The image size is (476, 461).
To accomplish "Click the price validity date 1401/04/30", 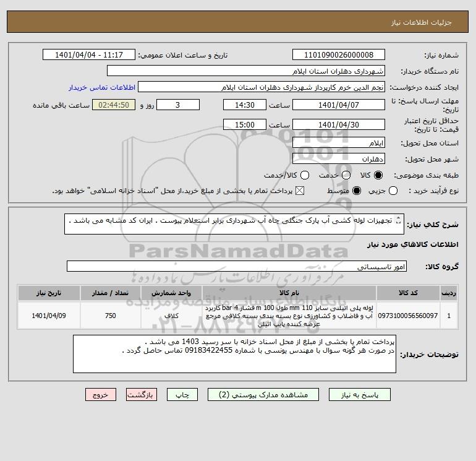I will [339, 124].
